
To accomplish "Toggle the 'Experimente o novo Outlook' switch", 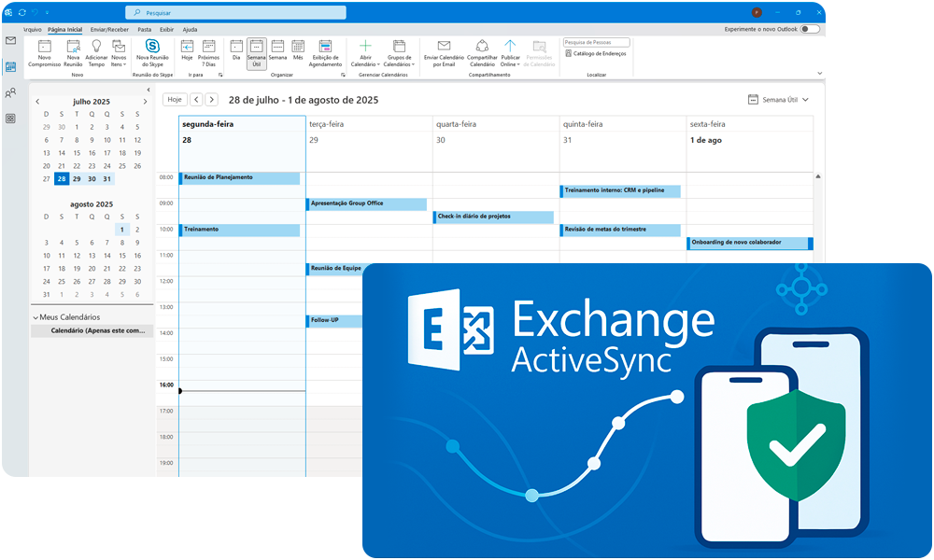I will tap(810, 29).
